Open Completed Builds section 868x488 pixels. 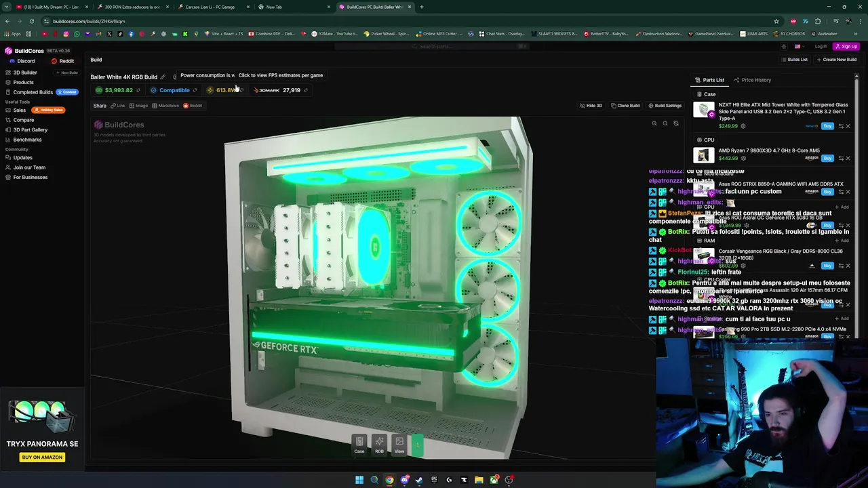29,92
